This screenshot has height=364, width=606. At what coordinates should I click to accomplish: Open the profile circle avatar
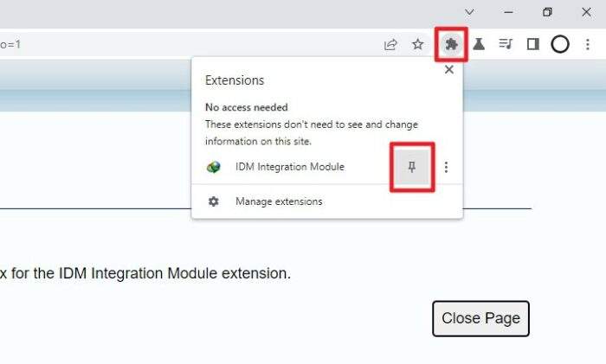tap(560, 44)
